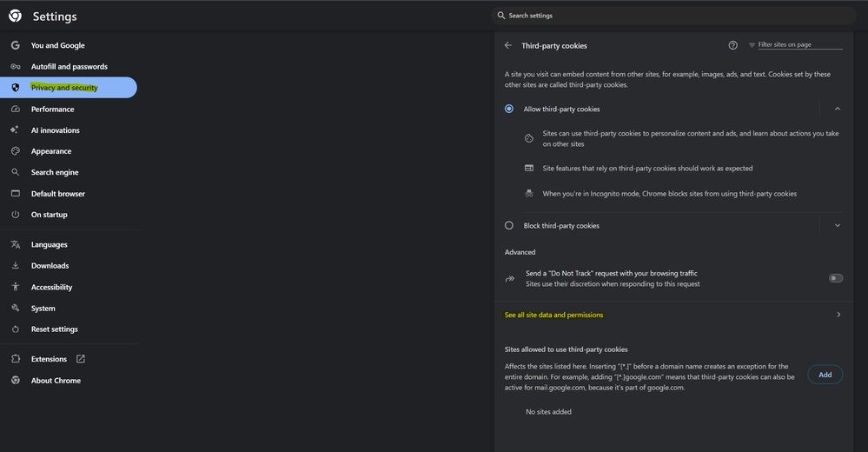Click the translate icon next to Languages

click(x=16, y=244)
